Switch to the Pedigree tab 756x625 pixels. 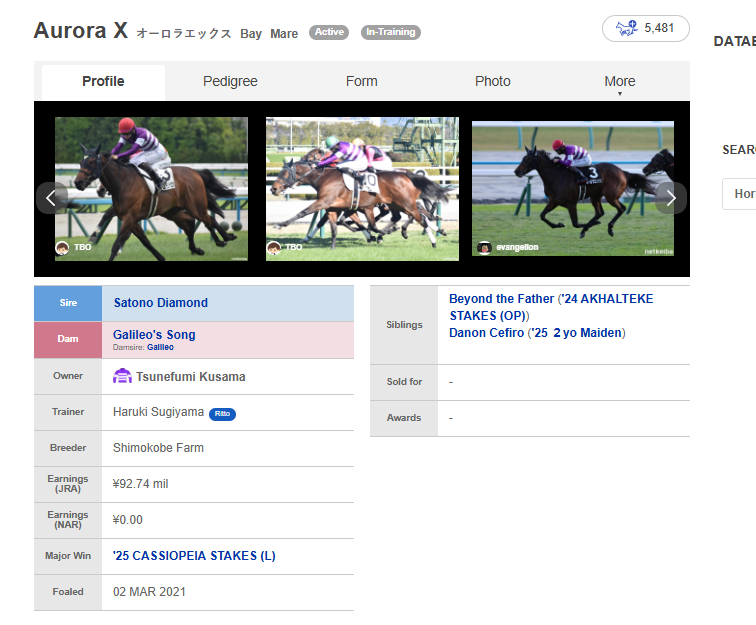230,82
